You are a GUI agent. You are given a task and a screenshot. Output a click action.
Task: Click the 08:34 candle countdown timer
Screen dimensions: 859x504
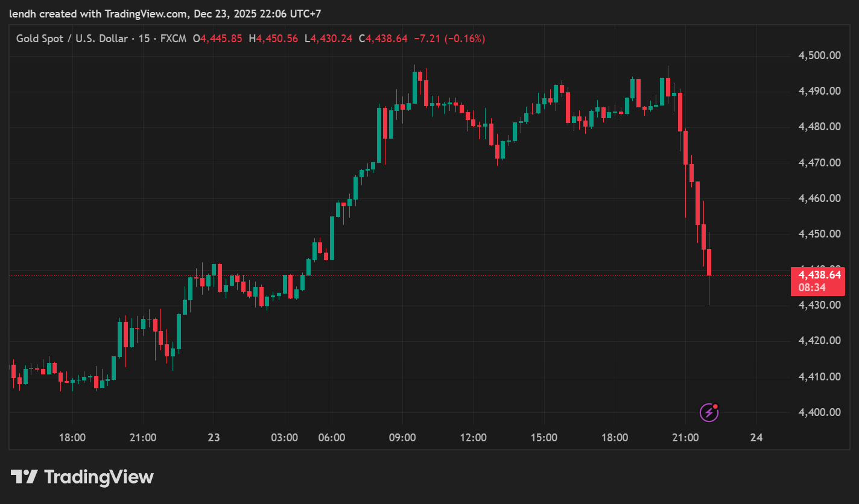811,288
